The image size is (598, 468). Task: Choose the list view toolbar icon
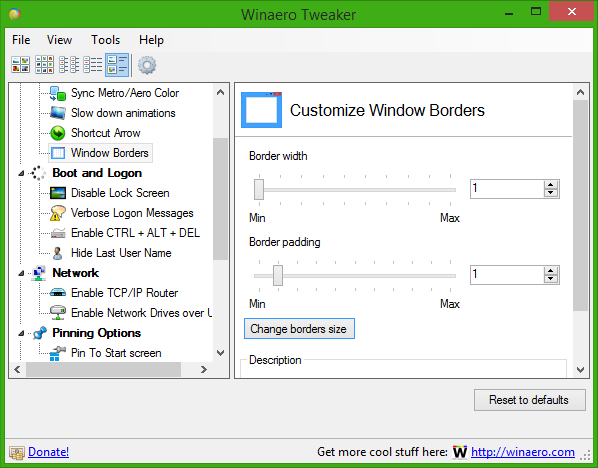[x=69, y=64]
